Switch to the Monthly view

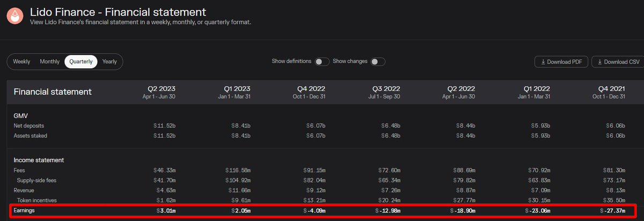pyautogui.click(x=49, y=62)
